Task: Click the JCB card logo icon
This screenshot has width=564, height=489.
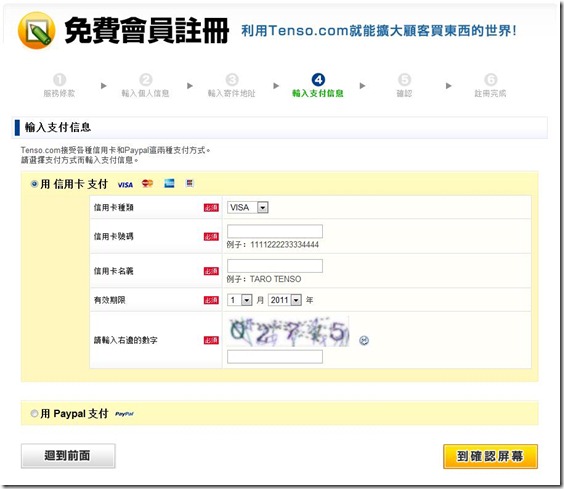Action: (190, 183)
